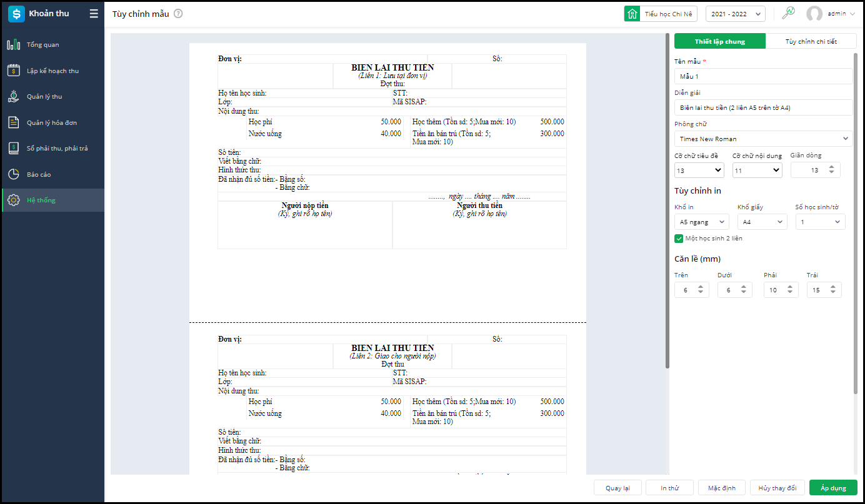Increase the Phải margin with up arrow

(790, 287)
